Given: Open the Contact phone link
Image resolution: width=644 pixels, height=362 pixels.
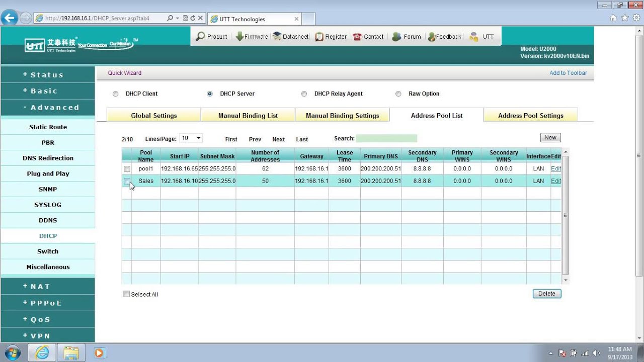Looking at the screenshot, I should [x=368, y=37].
